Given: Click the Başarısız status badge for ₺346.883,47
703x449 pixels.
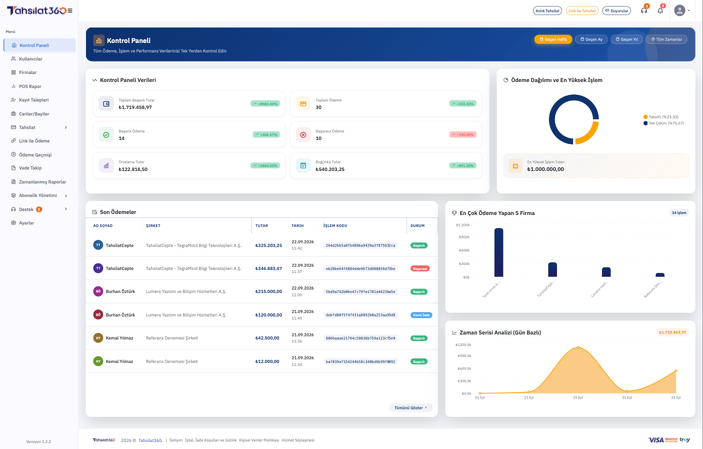Looking at the screenshot, I should coord(420,269).
